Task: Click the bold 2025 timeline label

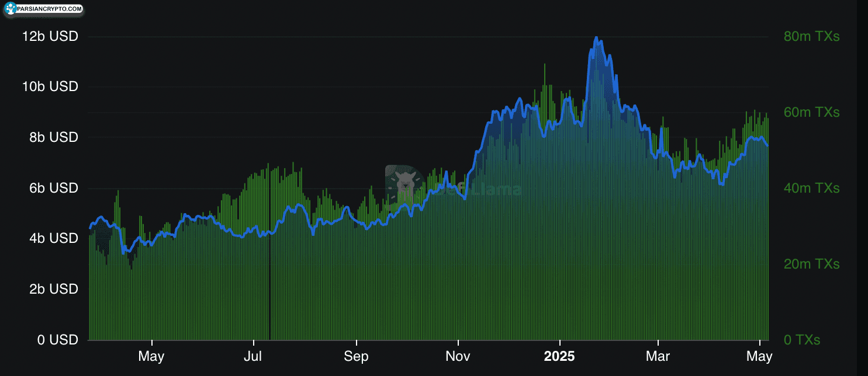Action: tap(560, 356)
